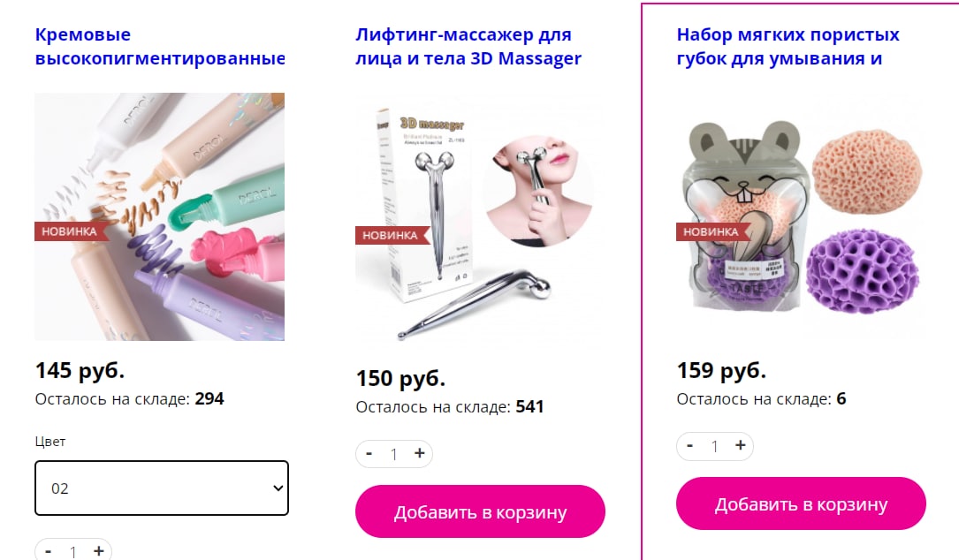
Task: Decrease quantity for the cream concealer product
Action: tap(49, 551)
